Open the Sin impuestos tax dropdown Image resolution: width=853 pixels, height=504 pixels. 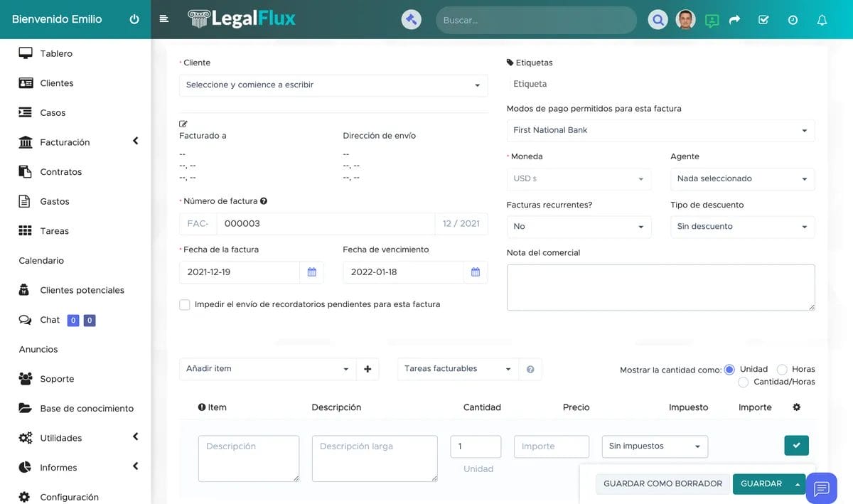coord(654,446)
